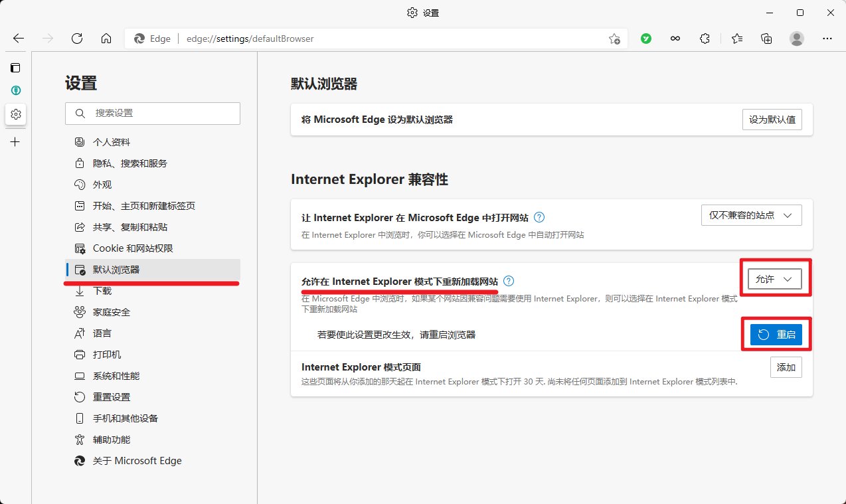
Task: Open the browser profile avatar
Action: click(x=796, y=39)
